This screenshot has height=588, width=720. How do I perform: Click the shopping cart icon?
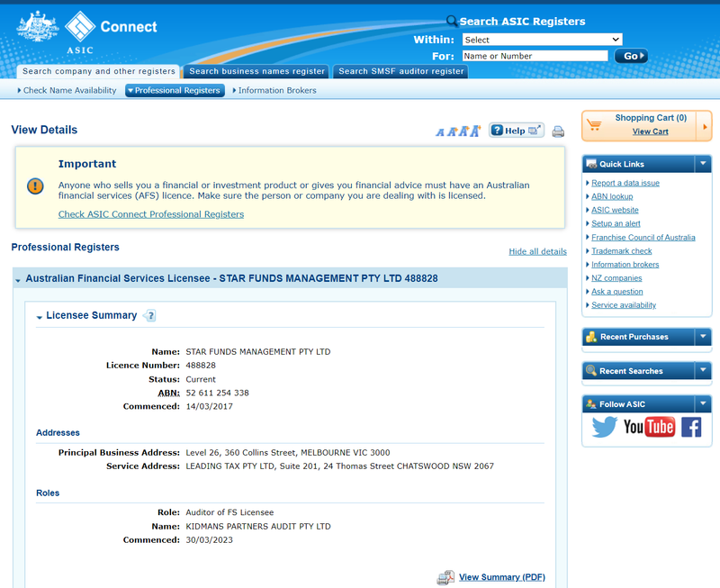coord(594,124)
